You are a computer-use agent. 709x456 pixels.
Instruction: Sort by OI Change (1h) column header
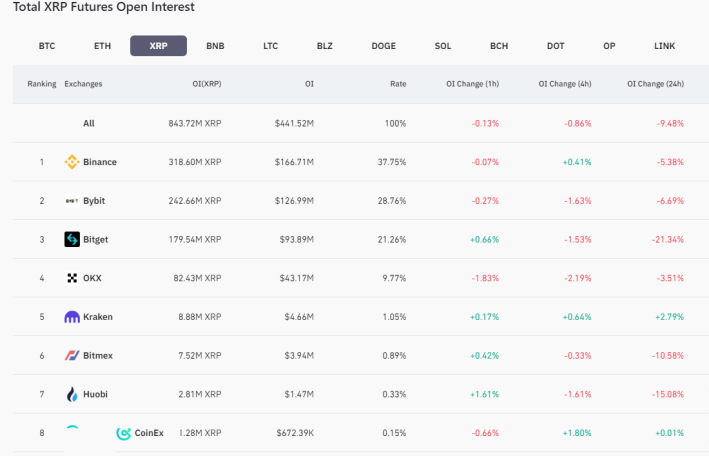[x=473, y=84]
